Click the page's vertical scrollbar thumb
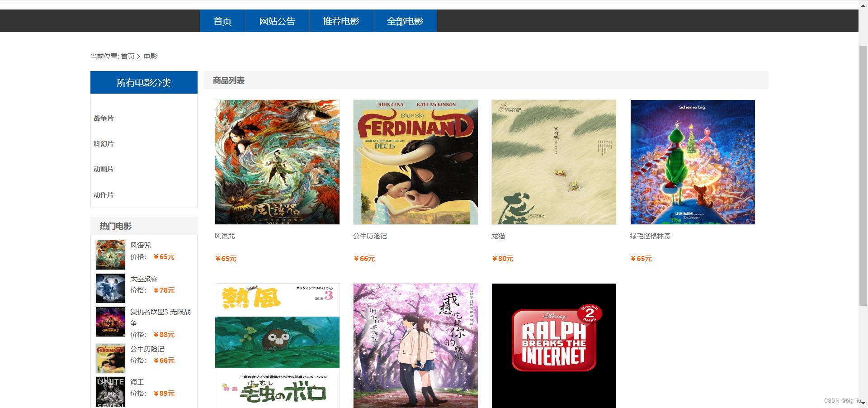Viewport: 868px width, 408px height. pos(863,176)
